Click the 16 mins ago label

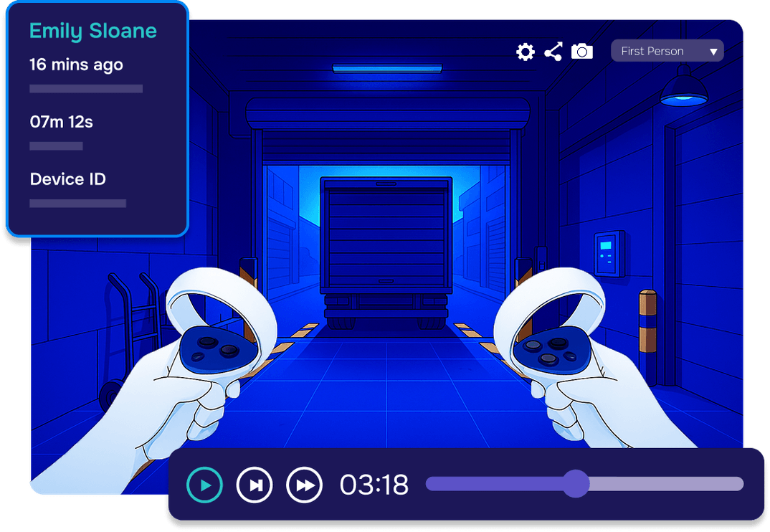(76, 65)
